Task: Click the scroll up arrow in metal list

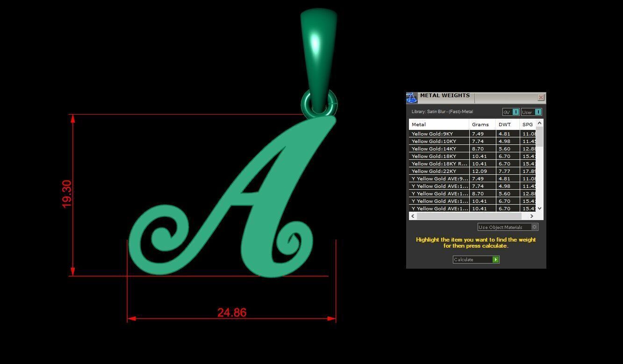Action: click(x=540, y=123)
